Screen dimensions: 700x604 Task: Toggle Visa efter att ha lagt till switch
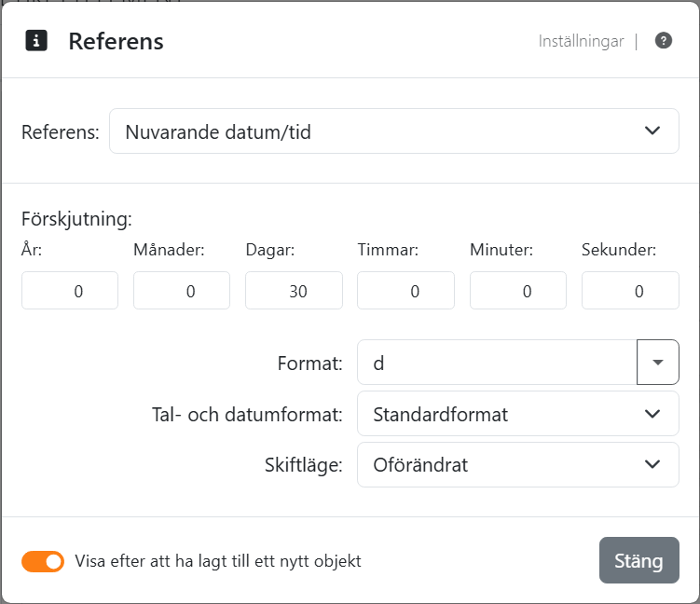pos(43,562)
